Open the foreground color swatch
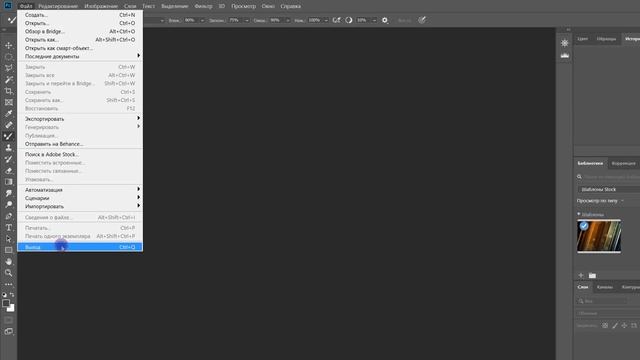Viewport: 640px width, 360px height. [5, 303]
